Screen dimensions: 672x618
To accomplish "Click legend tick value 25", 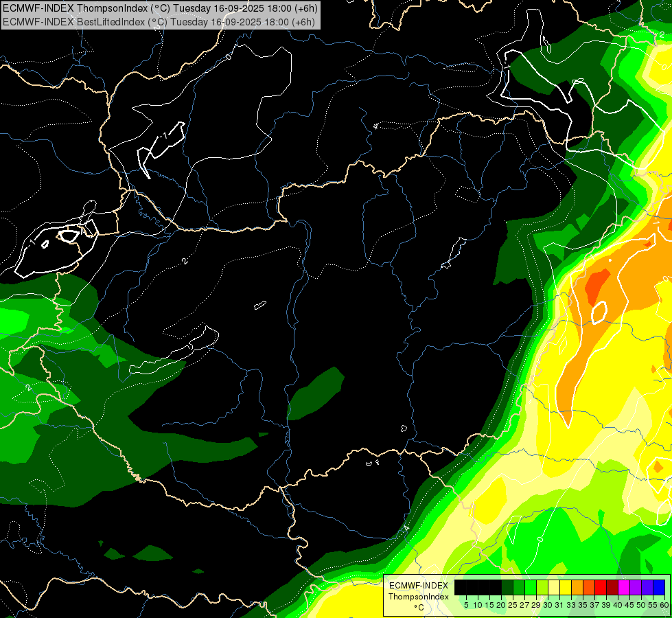I will pos(513,605).
